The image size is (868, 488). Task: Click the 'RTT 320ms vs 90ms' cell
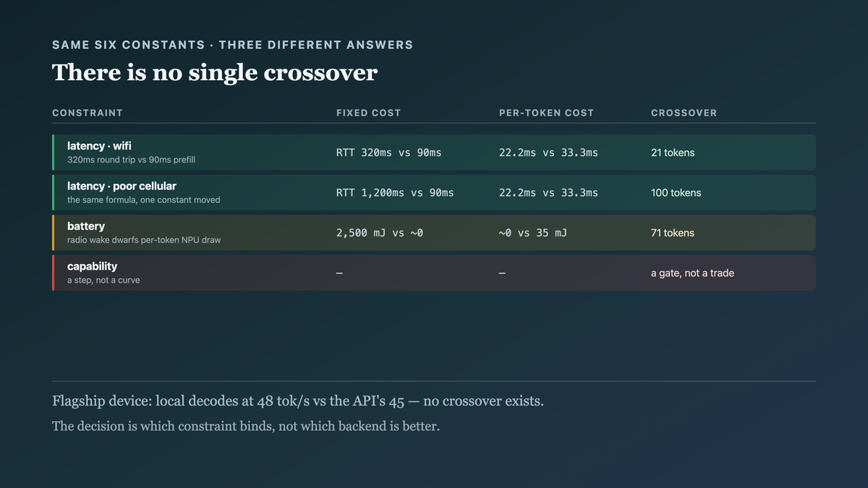[388, 153]
